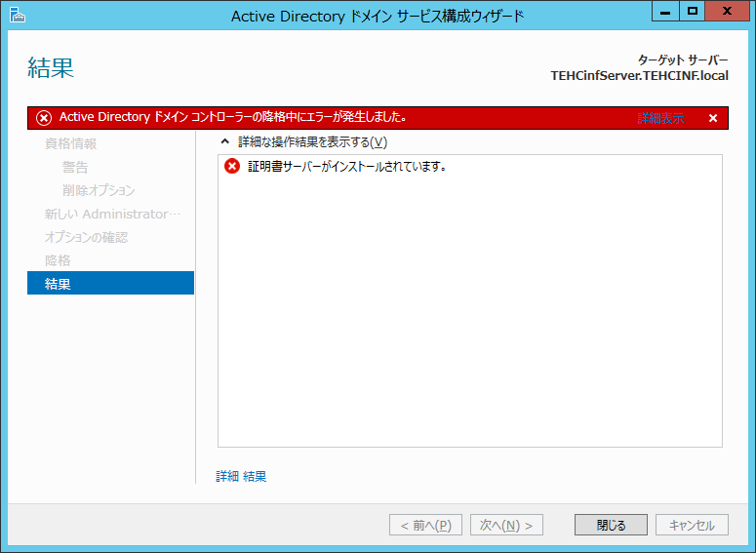Select 削除オプション step in the sidebar

[x=99, y=190]
